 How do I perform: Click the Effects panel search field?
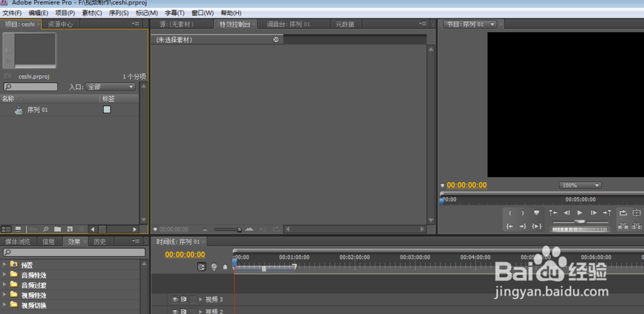coord(74,252)
